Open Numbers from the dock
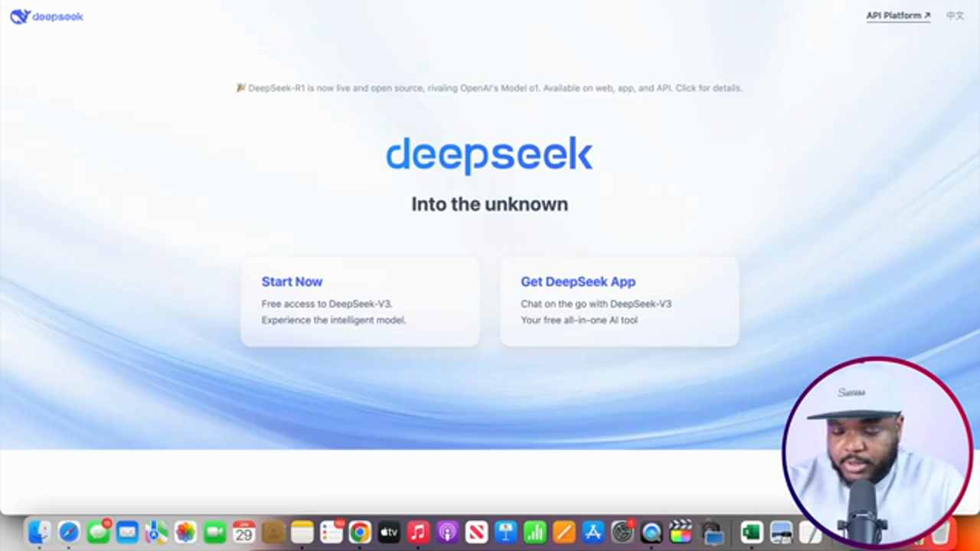 (x=534, y=532)
